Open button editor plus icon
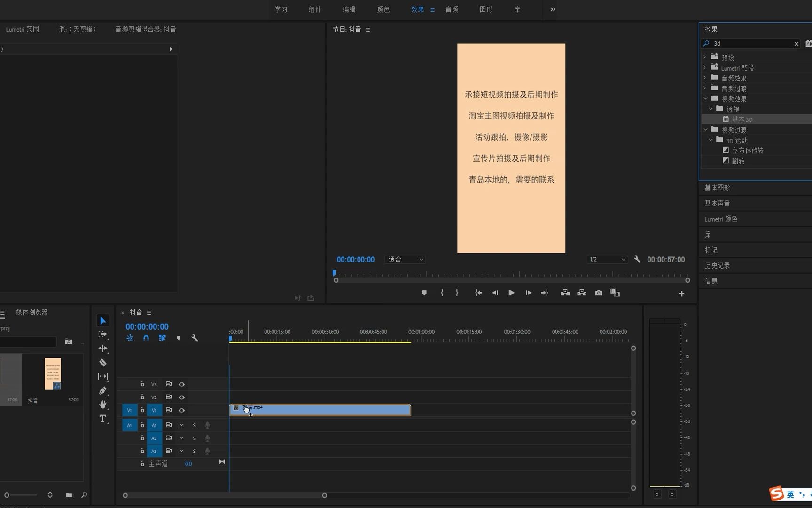This screenshot has height=508, width=812. 682,294
